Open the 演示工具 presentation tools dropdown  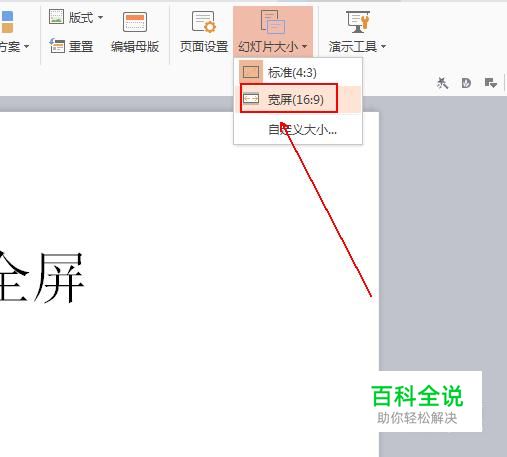point(357,32)
